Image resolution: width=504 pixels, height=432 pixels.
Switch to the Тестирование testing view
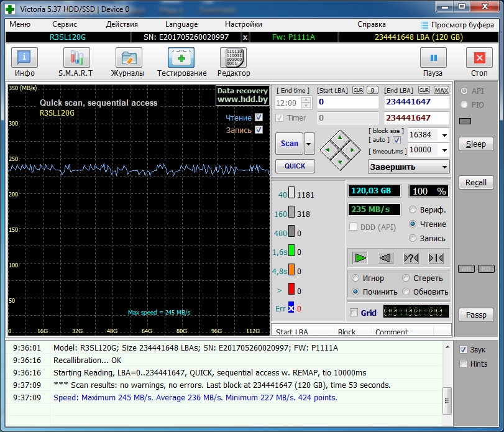(x=181, y=62)
